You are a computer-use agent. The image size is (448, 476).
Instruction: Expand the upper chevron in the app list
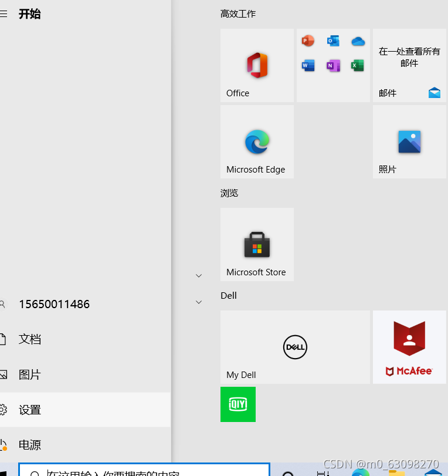(x=199, y=276)
